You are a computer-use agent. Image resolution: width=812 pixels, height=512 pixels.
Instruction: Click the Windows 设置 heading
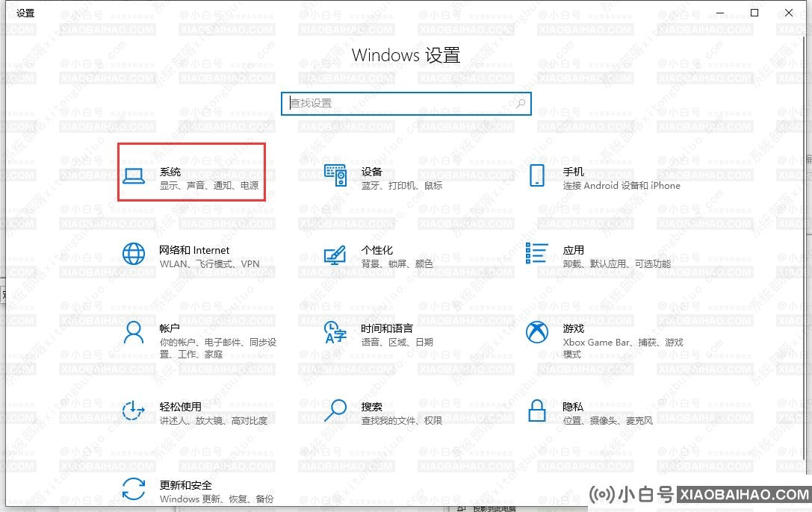coord(406,54)
